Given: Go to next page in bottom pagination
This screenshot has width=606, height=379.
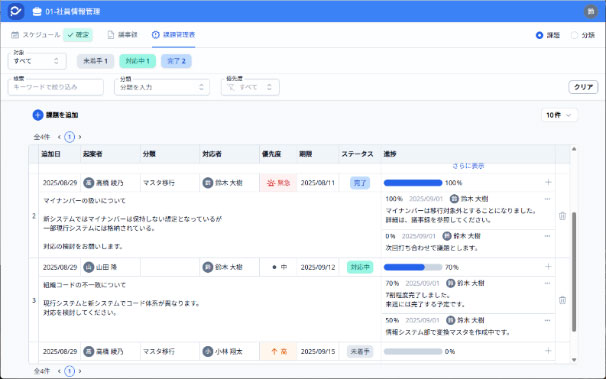Looking at the screenshot, I should click(80, 371).
